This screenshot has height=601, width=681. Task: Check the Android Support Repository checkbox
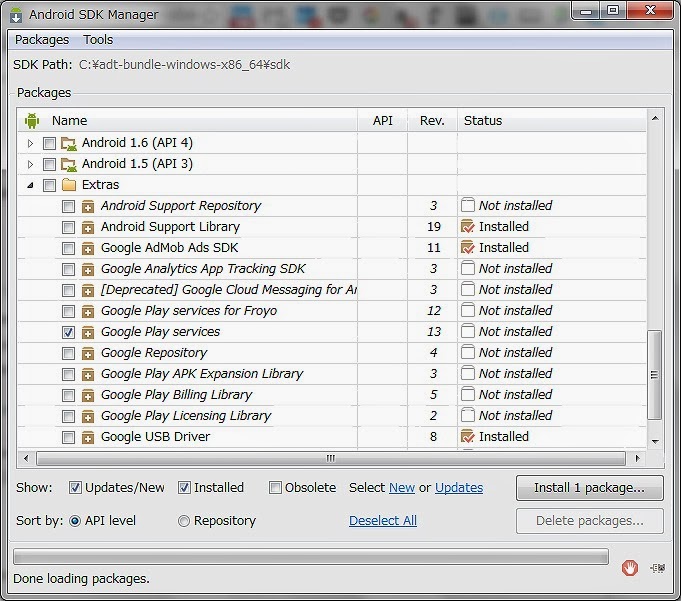tap(68, 206)
